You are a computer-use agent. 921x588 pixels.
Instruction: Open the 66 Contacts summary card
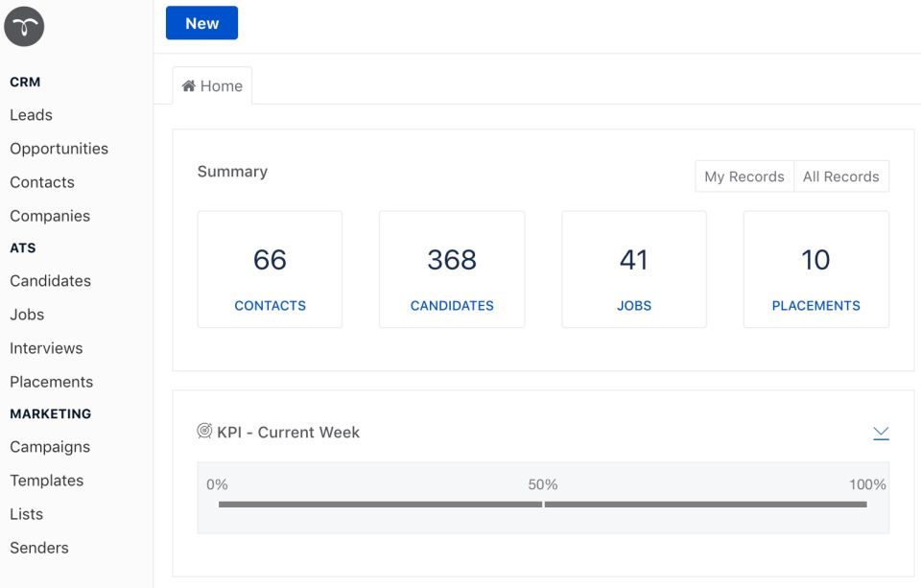click(x=270, y=270)
